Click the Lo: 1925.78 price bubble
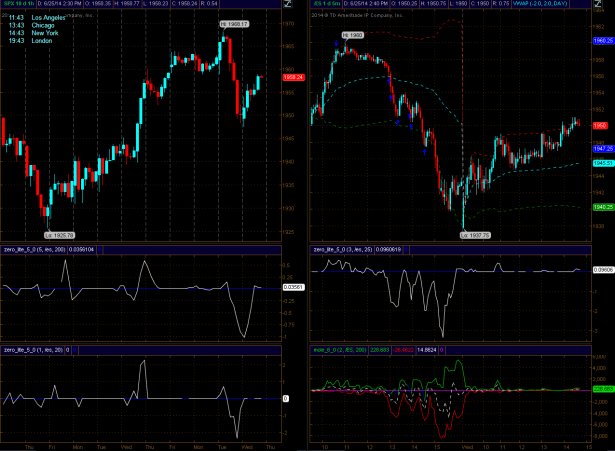 (x=59, y=235)
